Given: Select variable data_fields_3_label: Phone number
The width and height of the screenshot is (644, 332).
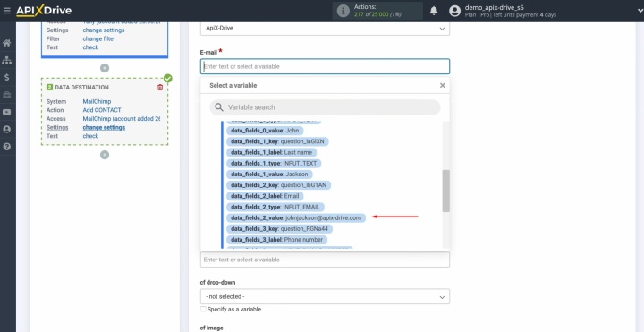Looking at the screenshot, I should (x=276, y=240).
